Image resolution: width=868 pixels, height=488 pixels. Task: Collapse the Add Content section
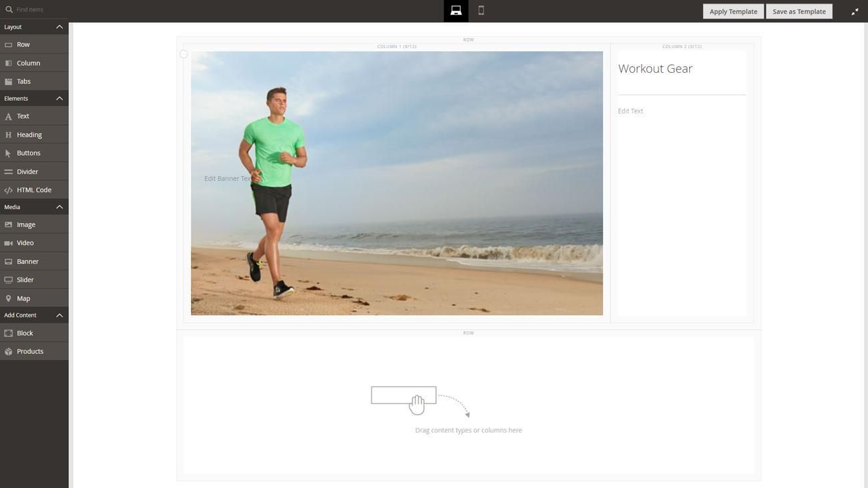(57, 314)
